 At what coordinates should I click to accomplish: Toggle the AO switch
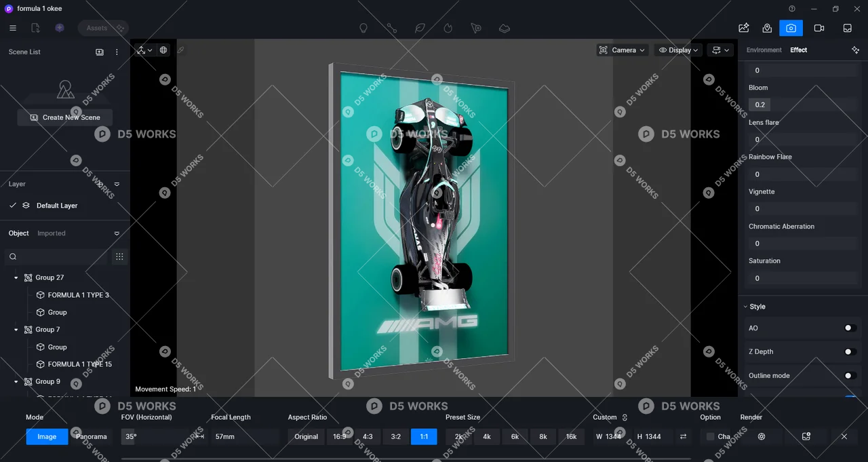(x=850, y=328)
